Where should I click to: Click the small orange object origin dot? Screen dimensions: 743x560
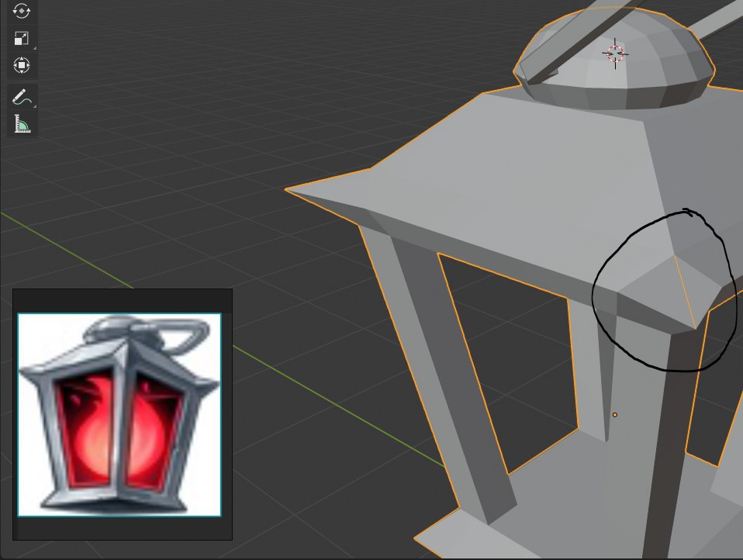coord(615,414)
